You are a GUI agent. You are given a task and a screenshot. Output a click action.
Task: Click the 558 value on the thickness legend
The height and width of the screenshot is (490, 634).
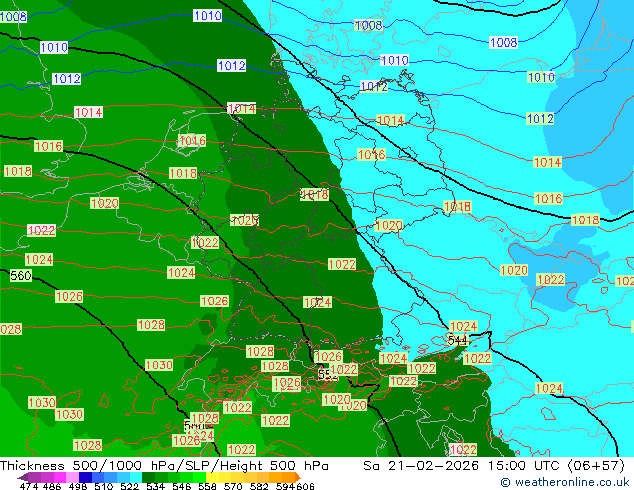[207, 486]
